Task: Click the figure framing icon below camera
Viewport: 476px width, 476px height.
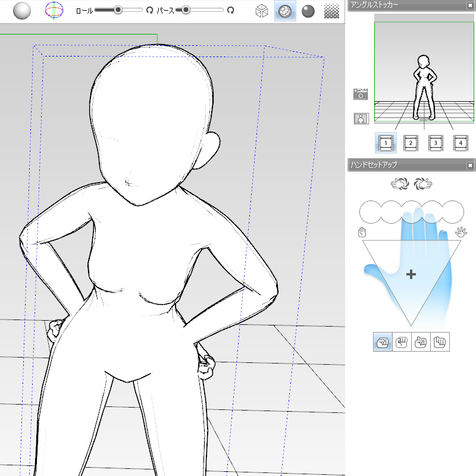Action: [361, 118]
